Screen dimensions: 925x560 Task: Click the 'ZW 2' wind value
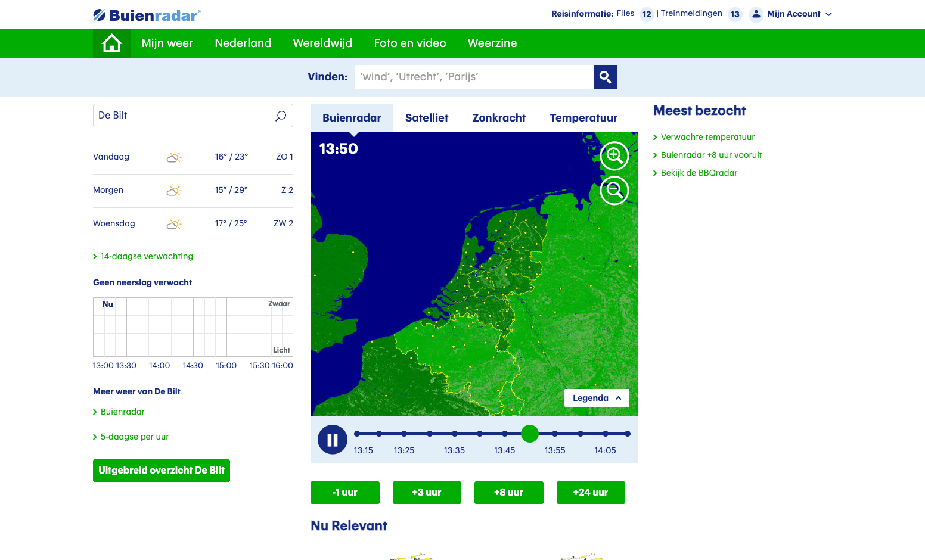coord(283,224)
